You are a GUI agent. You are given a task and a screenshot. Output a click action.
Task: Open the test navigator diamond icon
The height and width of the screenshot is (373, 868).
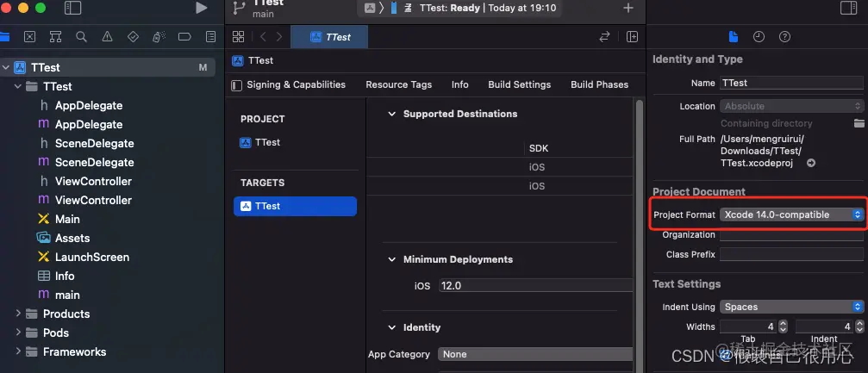coord(133,37)
